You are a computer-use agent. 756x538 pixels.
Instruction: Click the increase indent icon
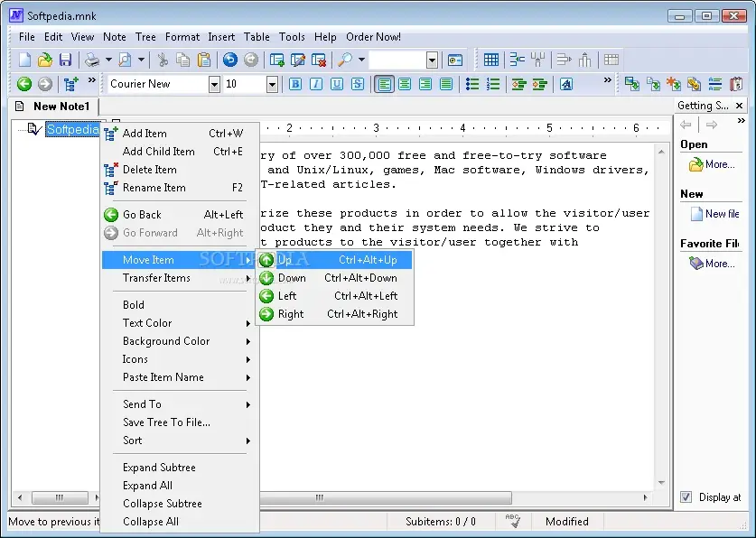[x=540, y=84]
